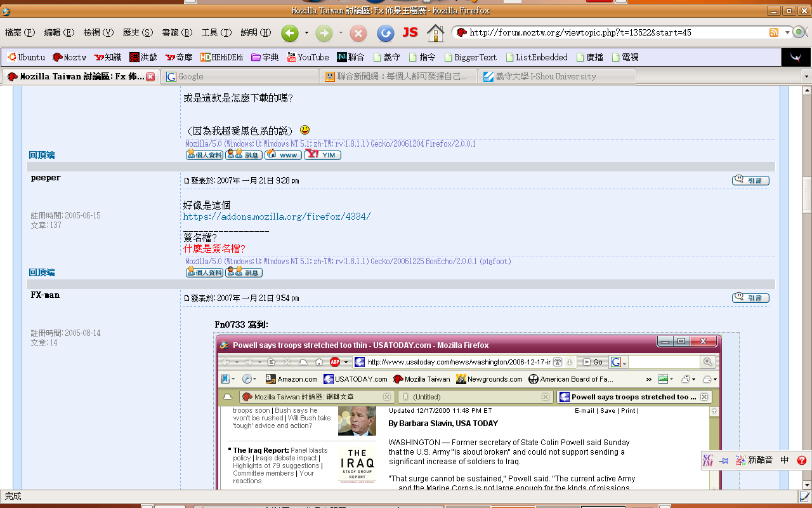Click the quote button on peeper's post

click(750, 180)
